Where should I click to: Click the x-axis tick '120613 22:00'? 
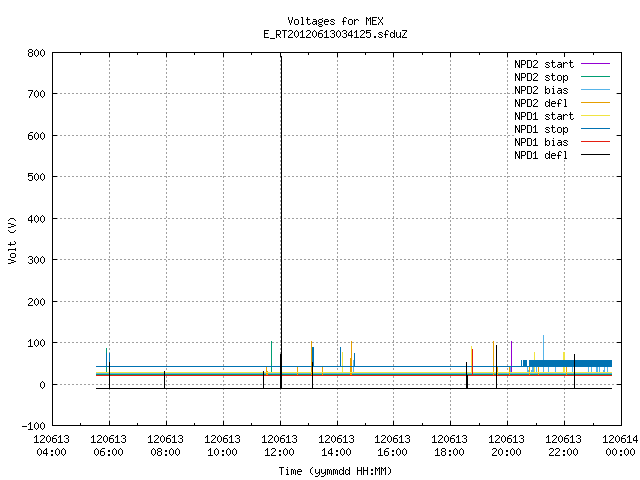pos(564,446)
